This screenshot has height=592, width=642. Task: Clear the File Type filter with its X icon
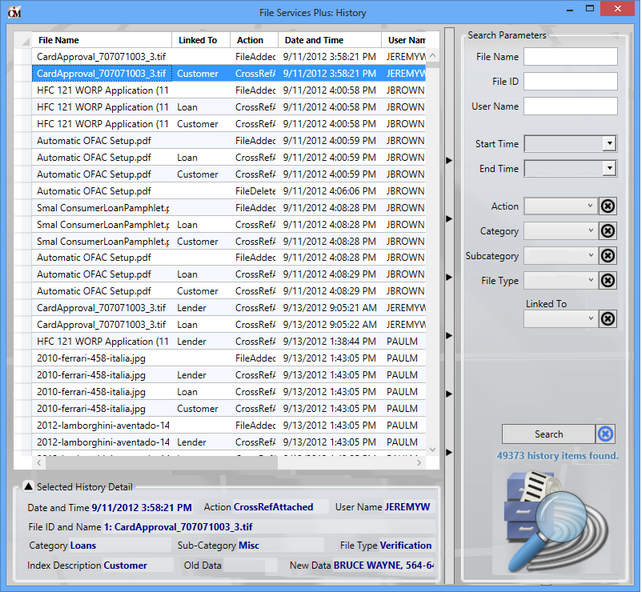[607, 282]
